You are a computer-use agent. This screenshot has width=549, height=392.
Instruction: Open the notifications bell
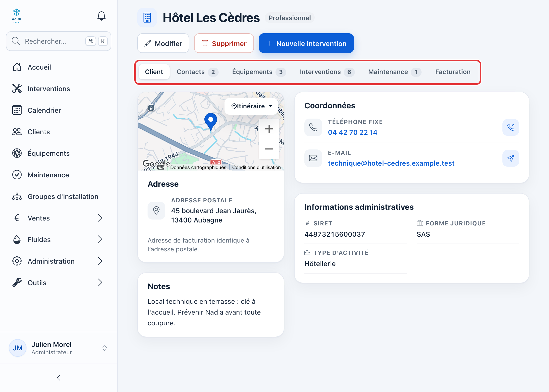pos(101,16)
